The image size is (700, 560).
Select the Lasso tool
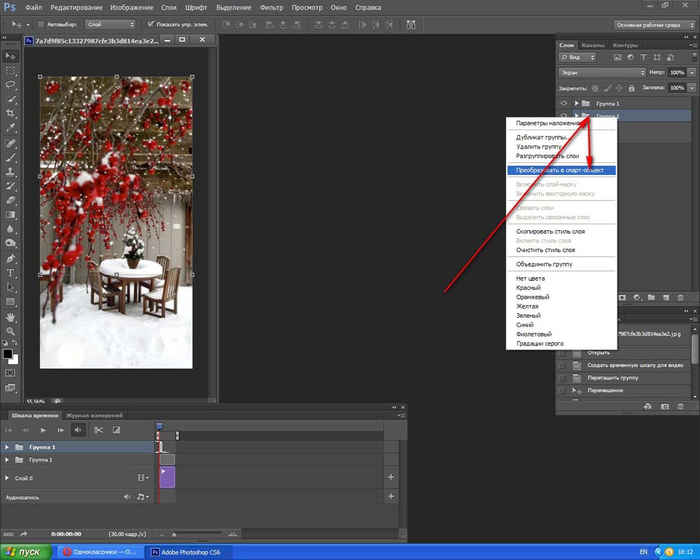pos(10,85)
